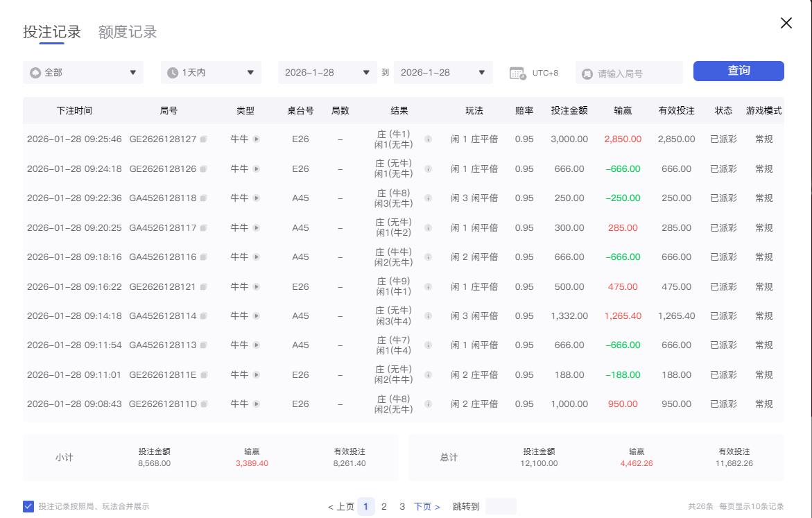Click the 查询 search button
Image resolution: width=812 pixels, height=518 pixels.
[738, 71]
